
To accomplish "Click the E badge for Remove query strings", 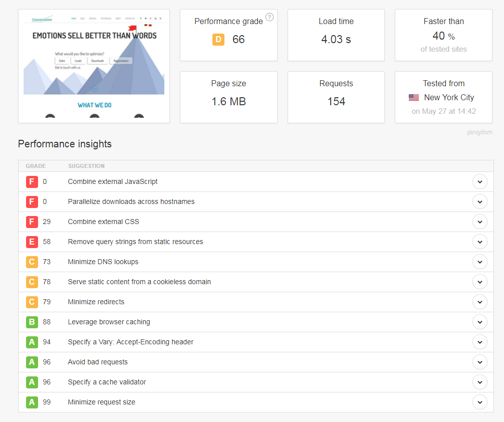I will point(32,242).
